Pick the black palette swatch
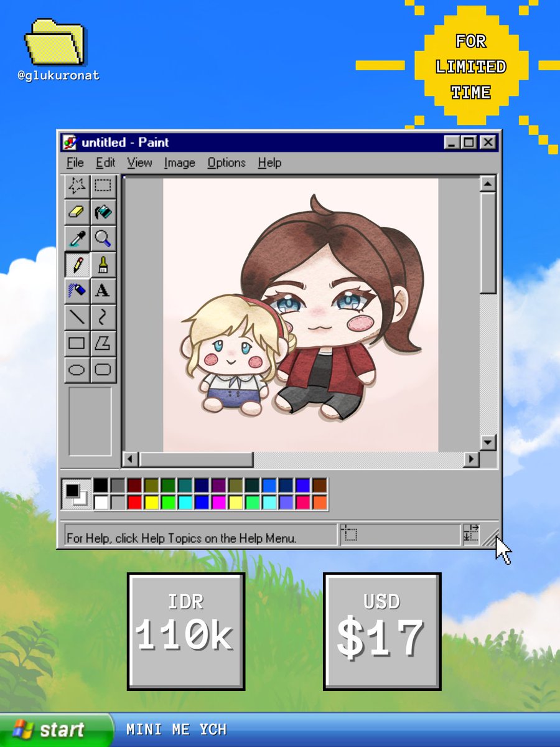560x747 pixels. (x=101, y=486)
